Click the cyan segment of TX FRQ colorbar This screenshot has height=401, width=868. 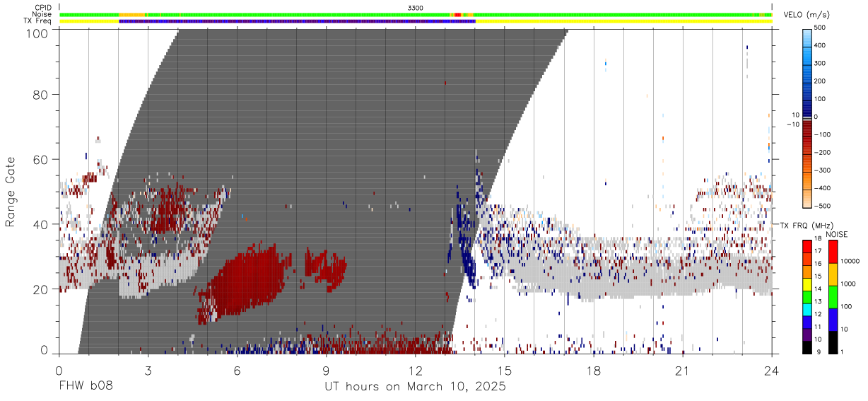[x=807, y=309]
